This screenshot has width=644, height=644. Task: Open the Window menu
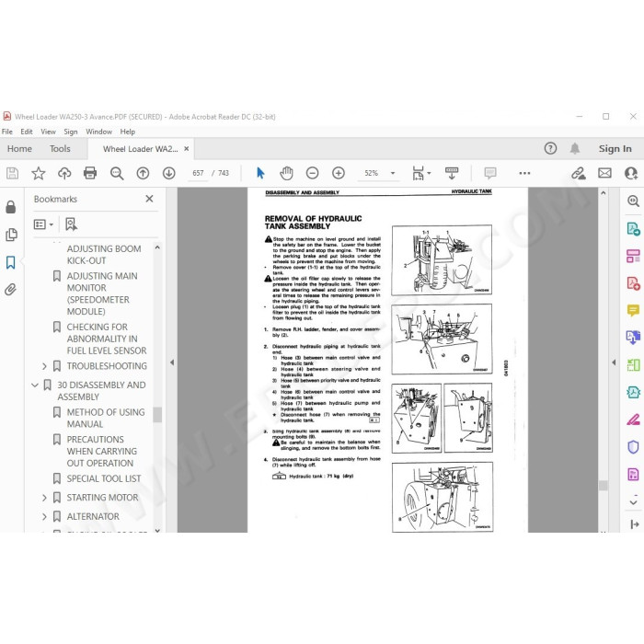coord(98,132)
